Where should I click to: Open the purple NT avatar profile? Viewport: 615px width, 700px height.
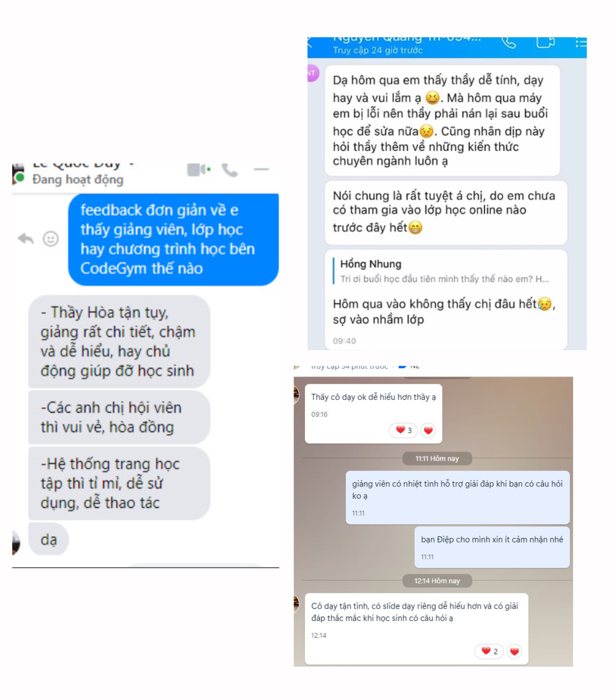click(313, 73)
